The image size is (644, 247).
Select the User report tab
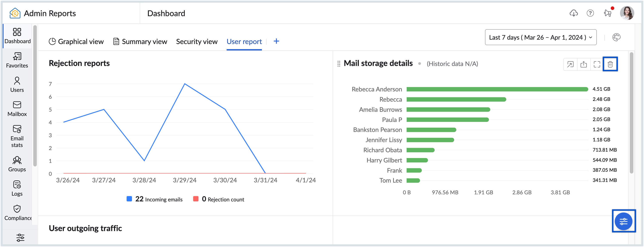(x=244, y=41)
